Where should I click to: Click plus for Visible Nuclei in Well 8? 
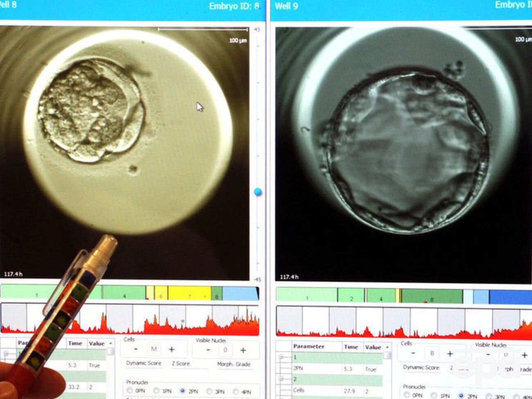243,350
